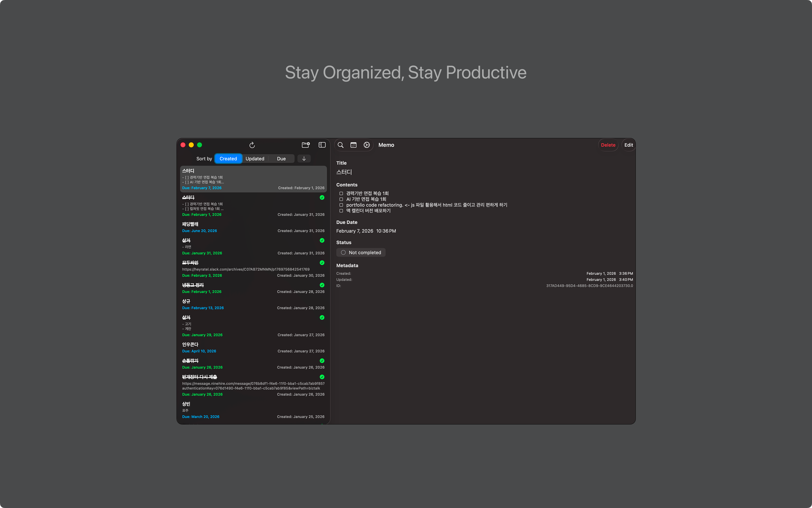Click the Contents section heading
Viewport: 812px width, 508px height.
pos(347,185)
